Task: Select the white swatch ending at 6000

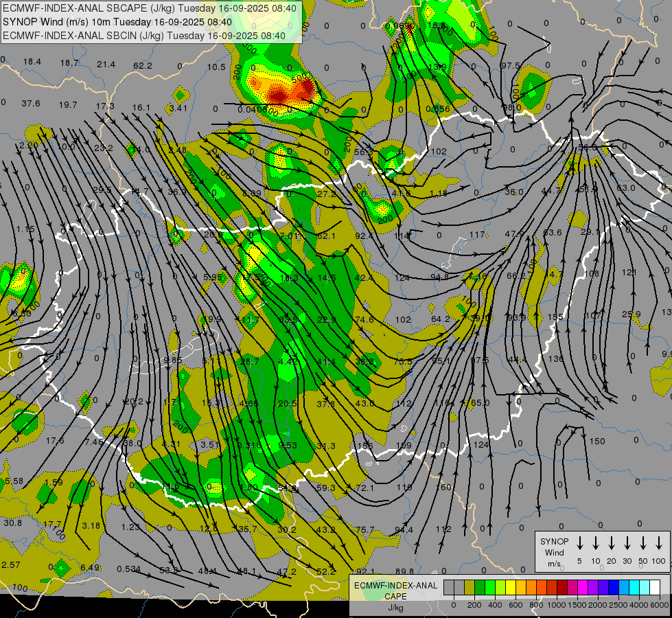Action: pos(655,587)
